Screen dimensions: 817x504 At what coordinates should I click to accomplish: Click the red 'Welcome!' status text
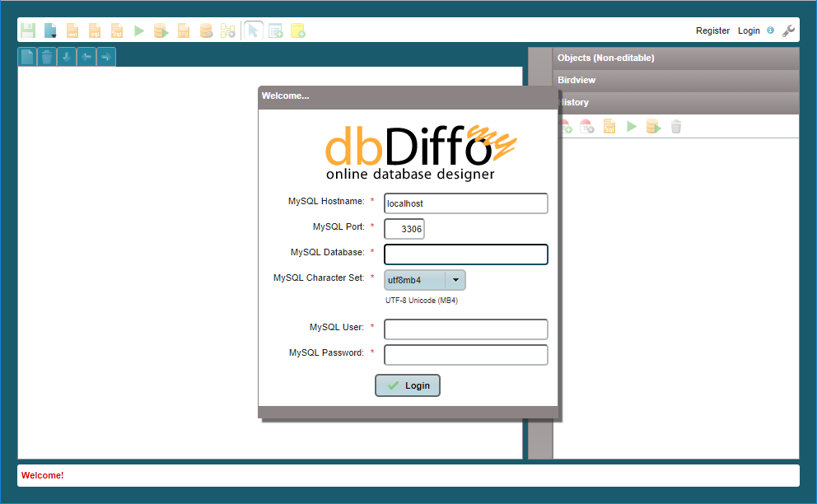click(x=42, y=475)
